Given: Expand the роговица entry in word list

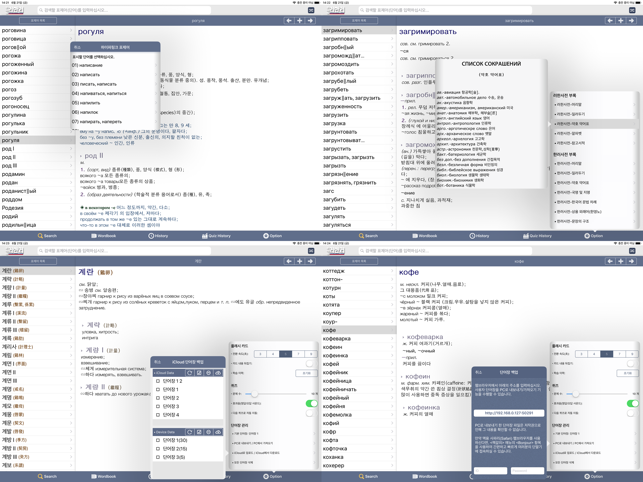Looking at the screenshot, I should (37, 39).
